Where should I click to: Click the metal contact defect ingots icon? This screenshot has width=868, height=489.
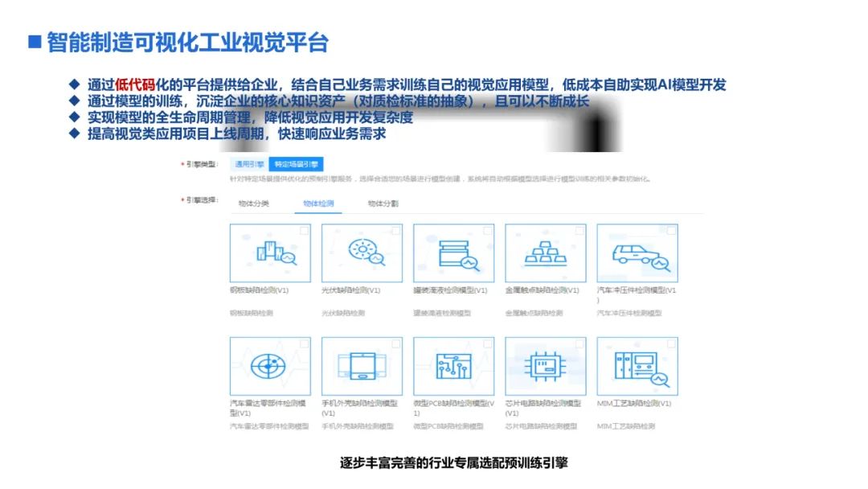click(545, 253)
